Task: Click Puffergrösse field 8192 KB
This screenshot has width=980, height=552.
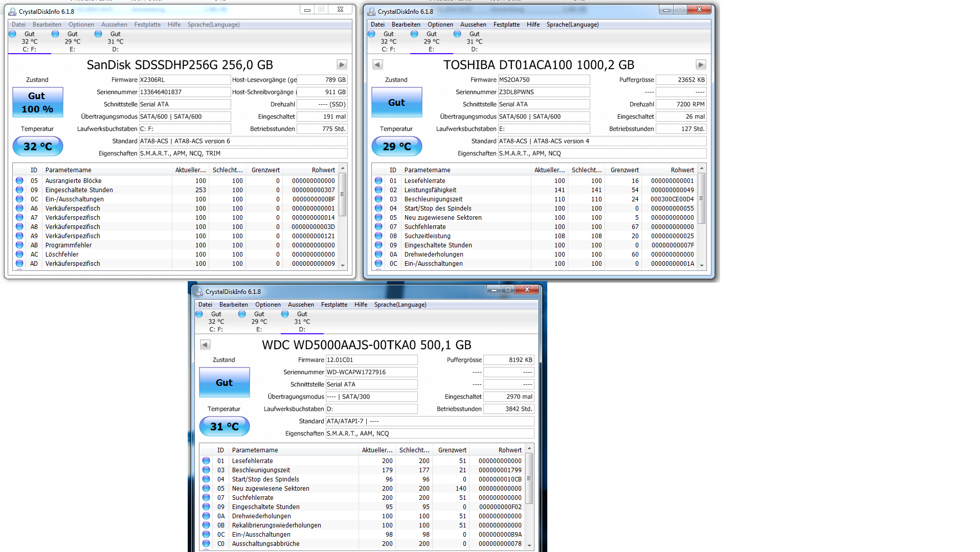Action: point(509,360)
